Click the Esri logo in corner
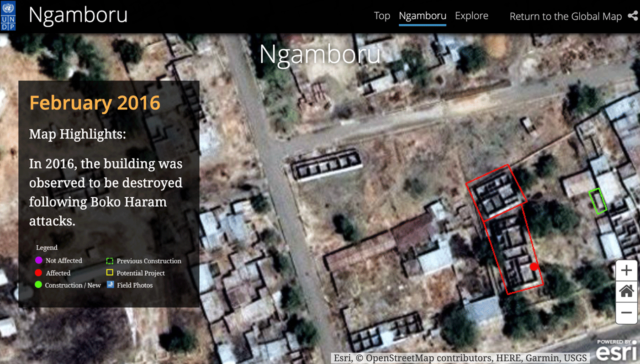640x364 pixels. pyautogui.click(x=616, y=351)
